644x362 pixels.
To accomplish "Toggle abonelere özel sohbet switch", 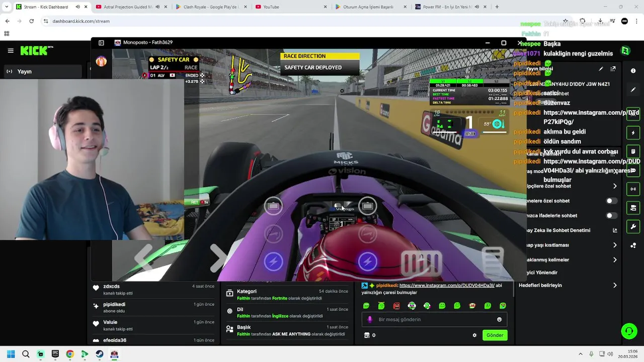I will tap(611, 201).
